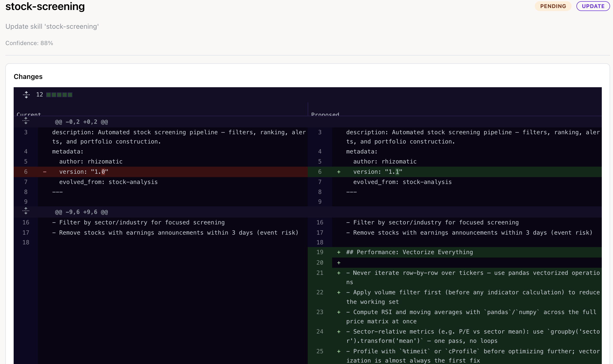Click the UPDATE badge
Screen dimensions: 613x364
click(x=593, y=6)
